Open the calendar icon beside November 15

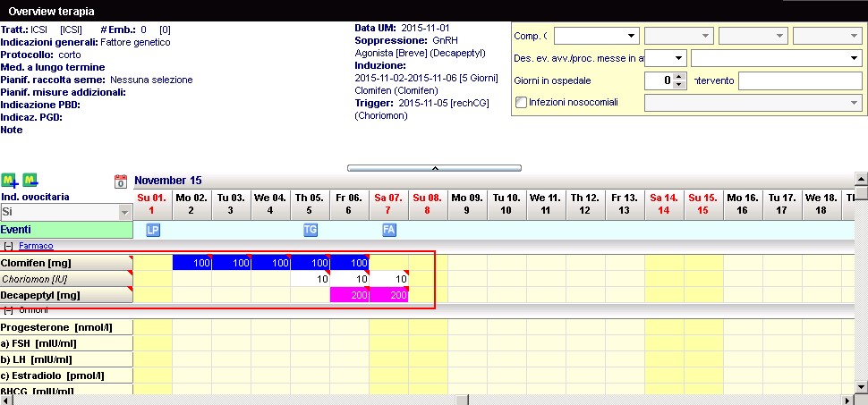(121, 181)
